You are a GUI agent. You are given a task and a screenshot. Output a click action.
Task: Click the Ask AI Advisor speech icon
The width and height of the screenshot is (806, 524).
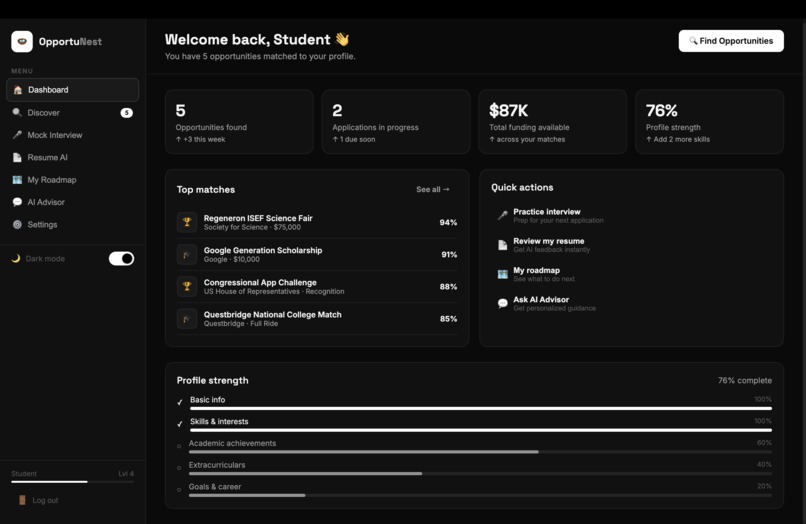pos(503,303)
